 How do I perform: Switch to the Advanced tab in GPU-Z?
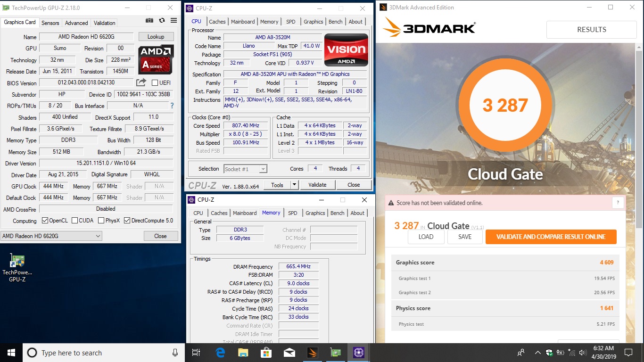coord(76,23)
